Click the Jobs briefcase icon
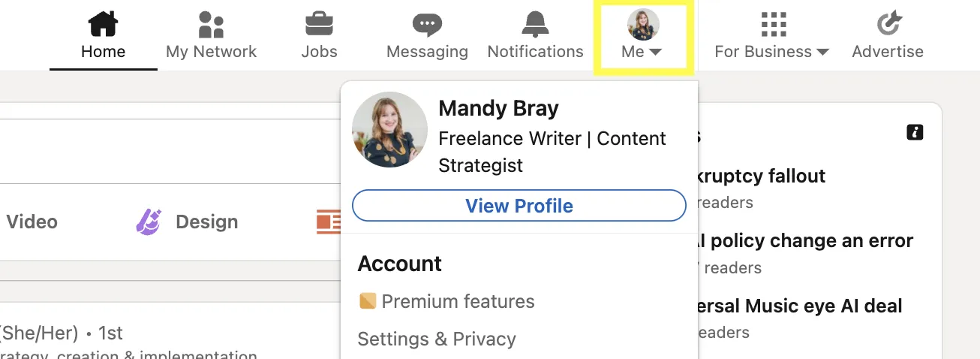The image size is (980, 359). point(319,24)
